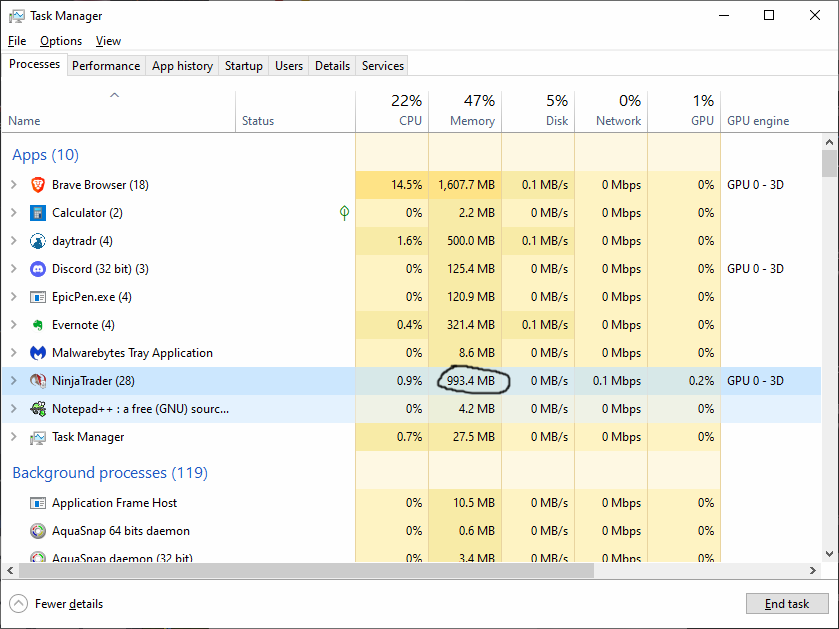839x629 pixels.
Task: Click the Calculator app icon
Action: click(37, 213)
